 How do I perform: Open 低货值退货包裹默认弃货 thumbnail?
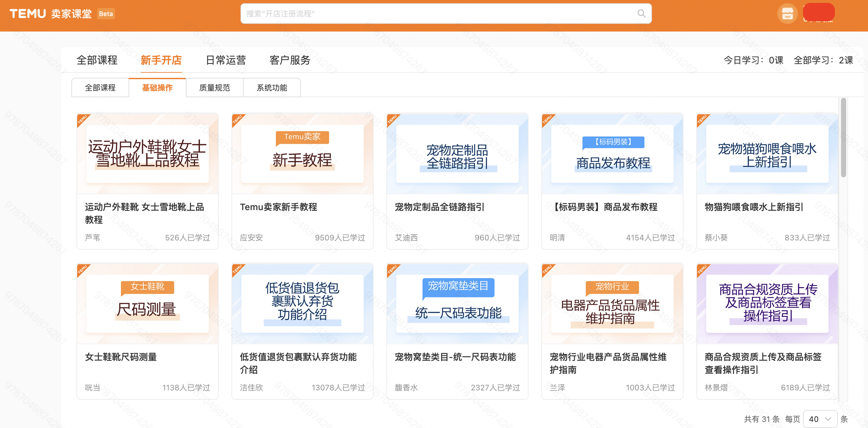pos(303,303)
